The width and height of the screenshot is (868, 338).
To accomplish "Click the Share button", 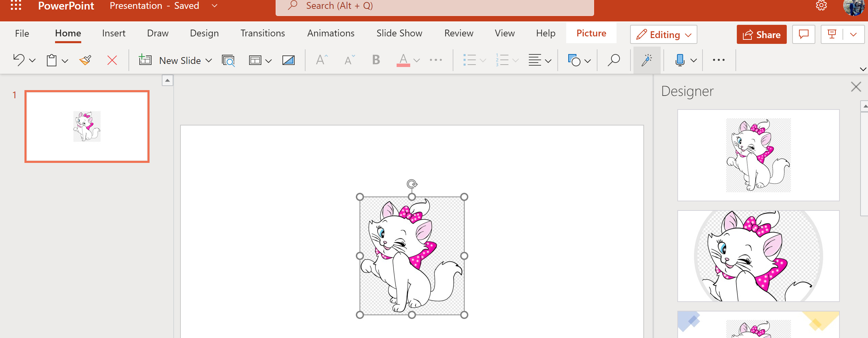I will 761,34.
